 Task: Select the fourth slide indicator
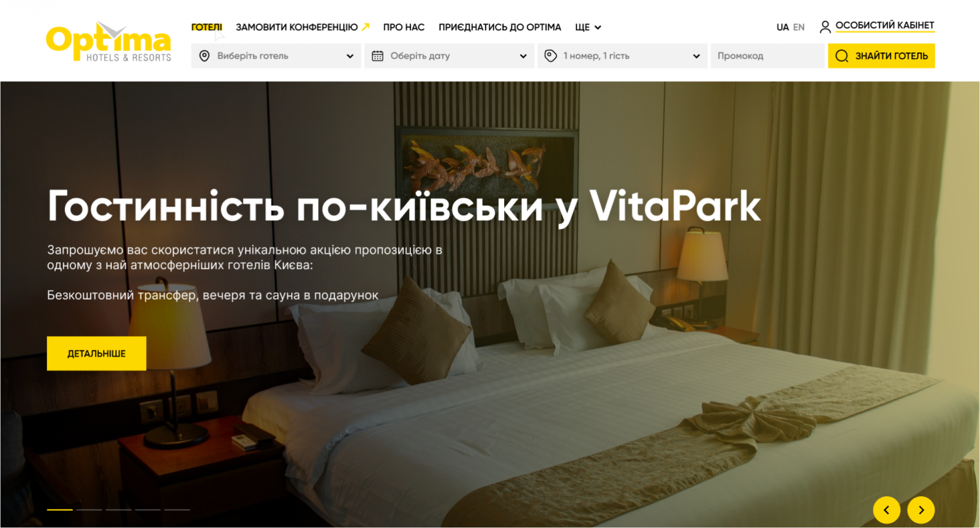(148, 510)
